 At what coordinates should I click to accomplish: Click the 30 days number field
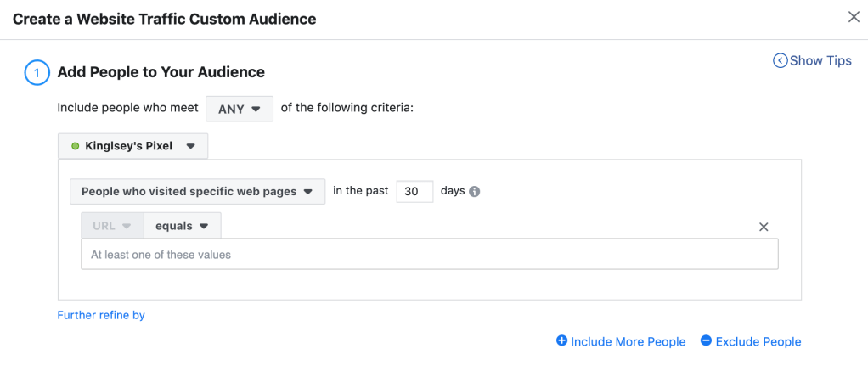[x=414, y=191]
